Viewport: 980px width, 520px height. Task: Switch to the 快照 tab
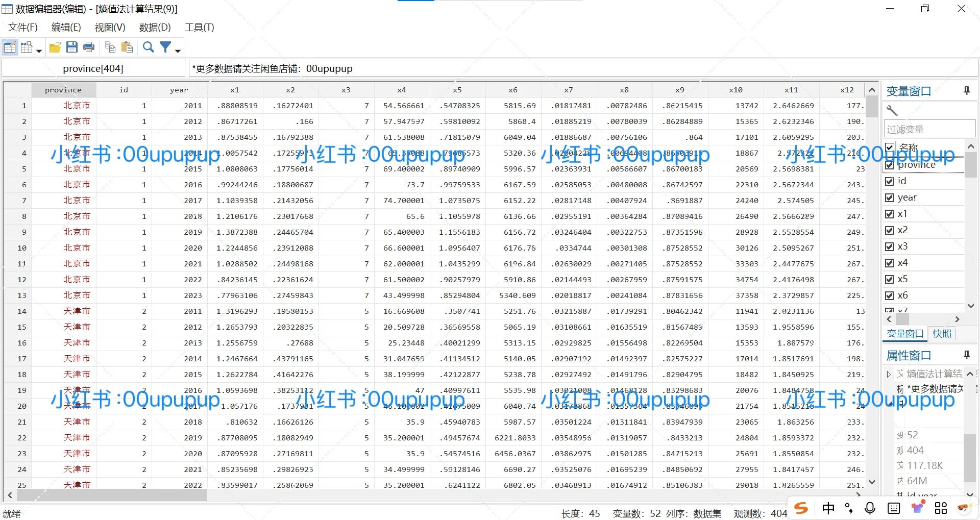coord(942,334)
